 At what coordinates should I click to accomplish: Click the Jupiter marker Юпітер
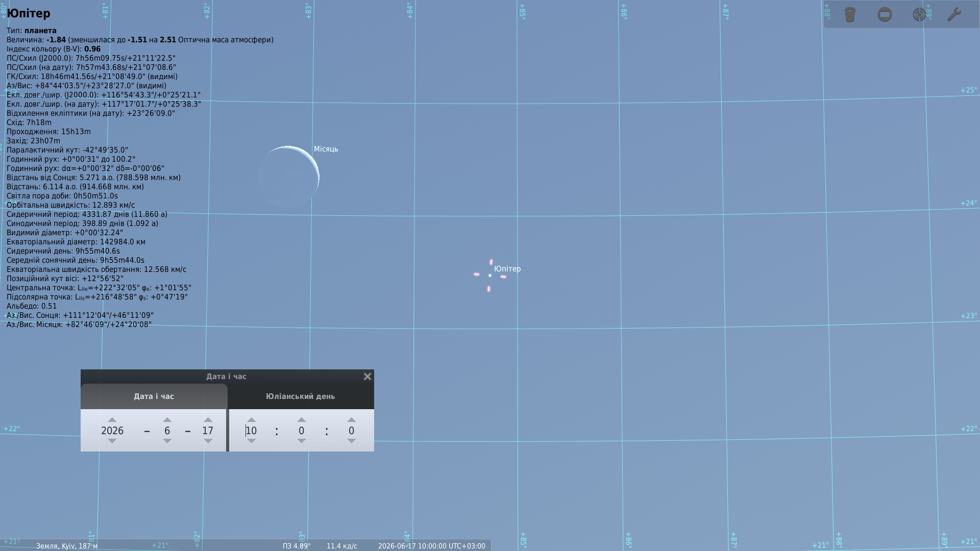click(489, 275)
